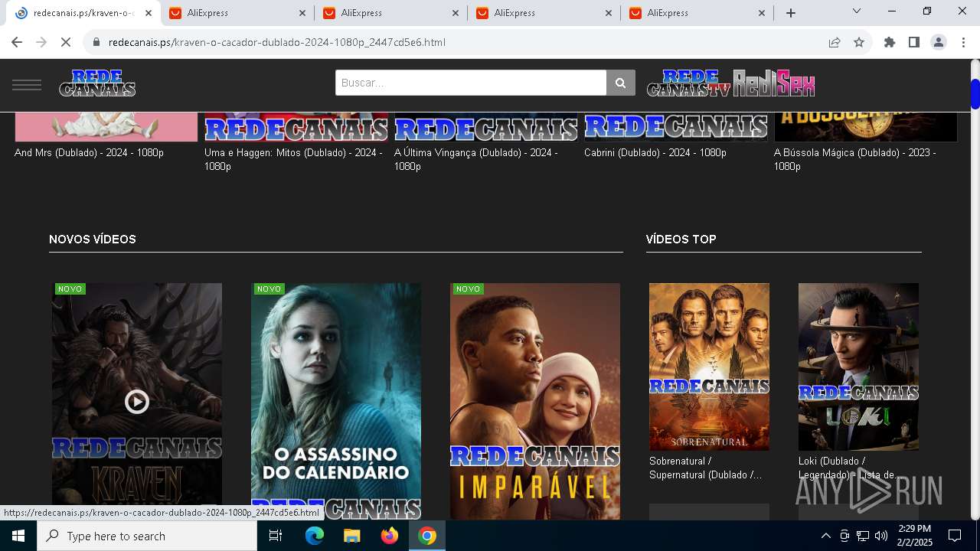Image resolution: width=980 pixels, height=551 pixels.
Task: Click the RedeCanais logo in the header
Action: click(x=97, y=83)
